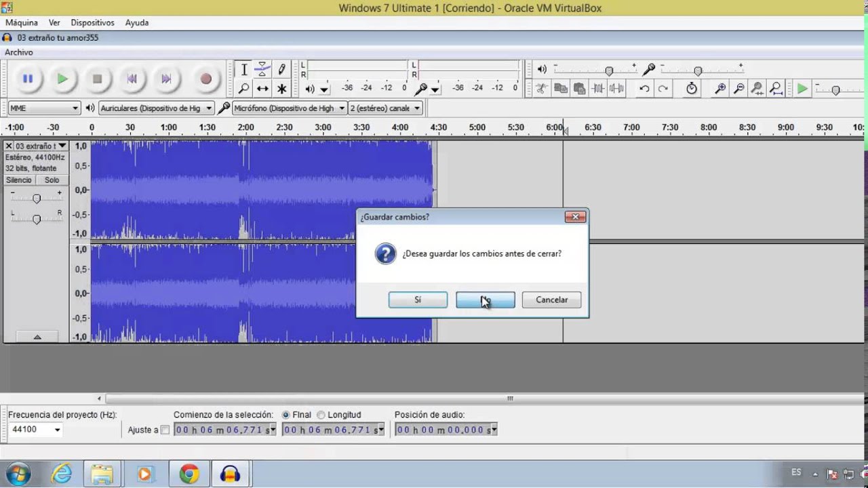Click the track gain slider handle
This screenshot has height=488, width=868.
37,198
